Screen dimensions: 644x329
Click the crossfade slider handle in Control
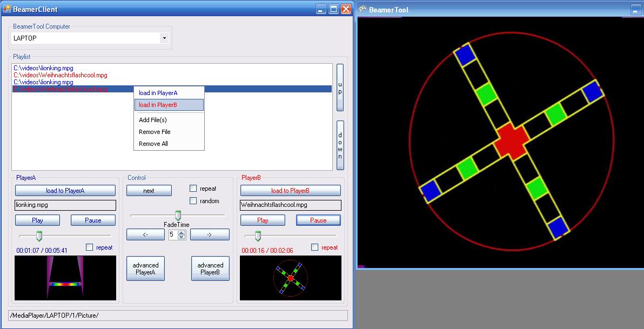(178, 216)
